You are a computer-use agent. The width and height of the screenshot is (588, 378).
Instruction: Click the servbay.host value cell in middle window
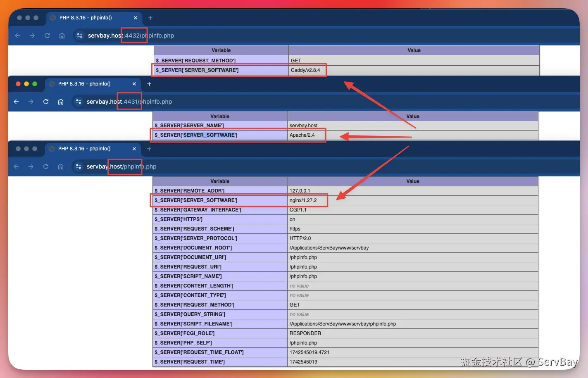pos(413,126)
